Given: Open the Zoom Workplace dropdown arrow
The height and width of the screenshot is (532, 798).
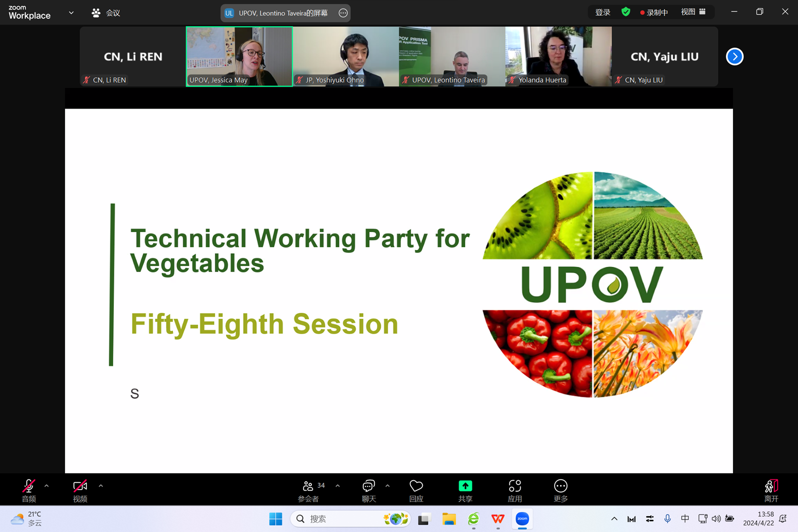Looking at the screenshot, I should [71, 13].
